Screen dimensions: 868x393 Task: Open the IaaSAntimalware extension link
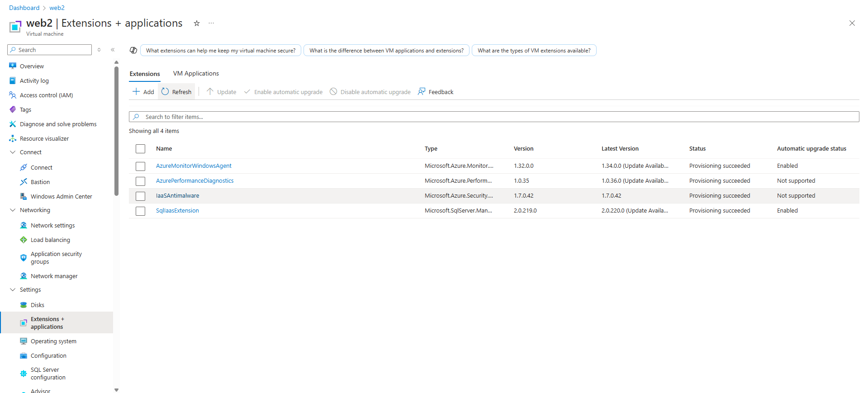click(x=177, y=196)
